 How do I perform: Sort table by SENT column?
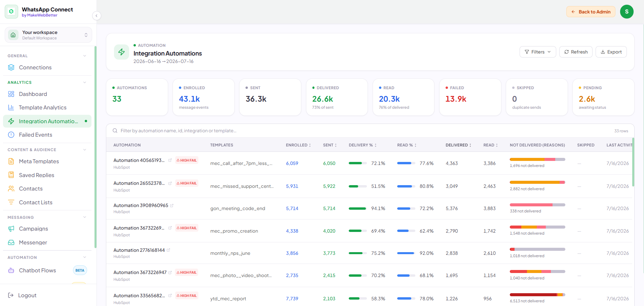pos(330,145)
